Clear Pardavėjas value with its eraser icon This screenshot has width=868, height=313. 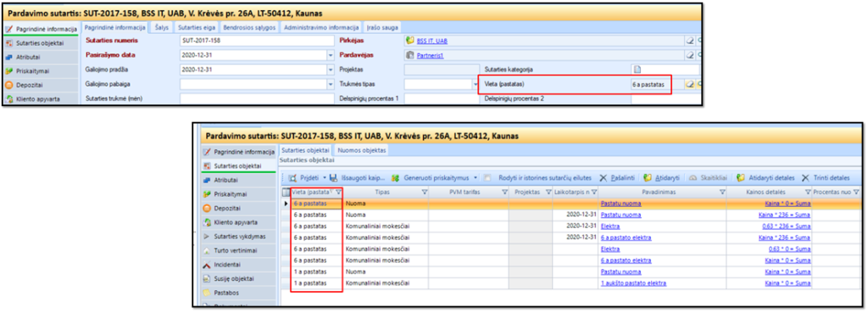pos(690,55)
